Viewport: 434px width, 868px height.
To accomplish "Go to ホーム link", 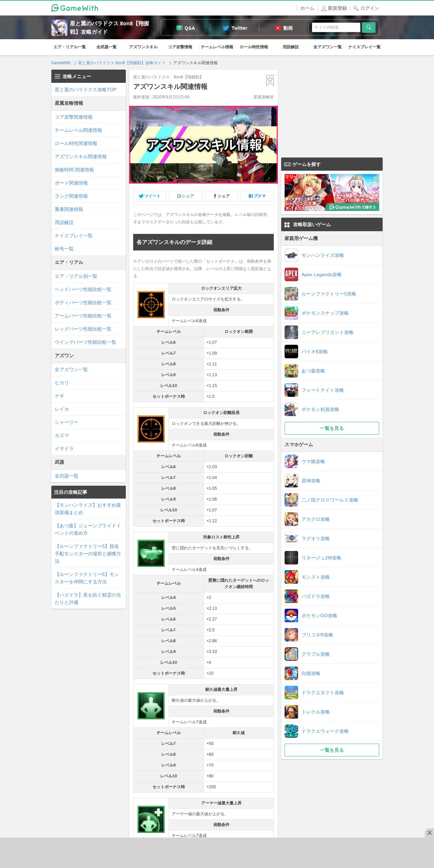I will point(307,8).
